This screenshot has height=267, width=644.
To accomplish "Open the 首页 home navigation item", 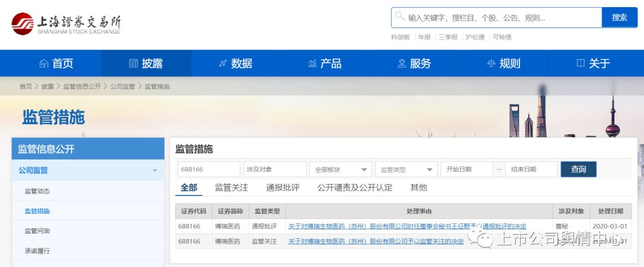I will 56,63.
